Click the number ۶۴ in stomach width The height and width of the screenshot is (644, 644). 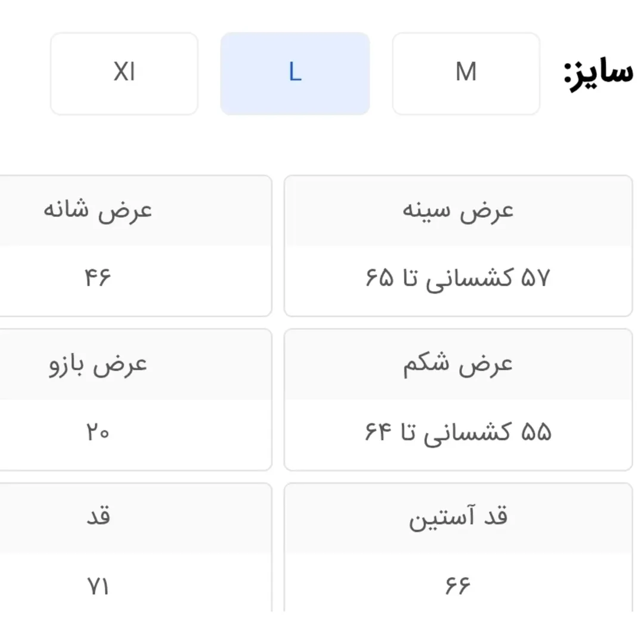click(380, 432)
